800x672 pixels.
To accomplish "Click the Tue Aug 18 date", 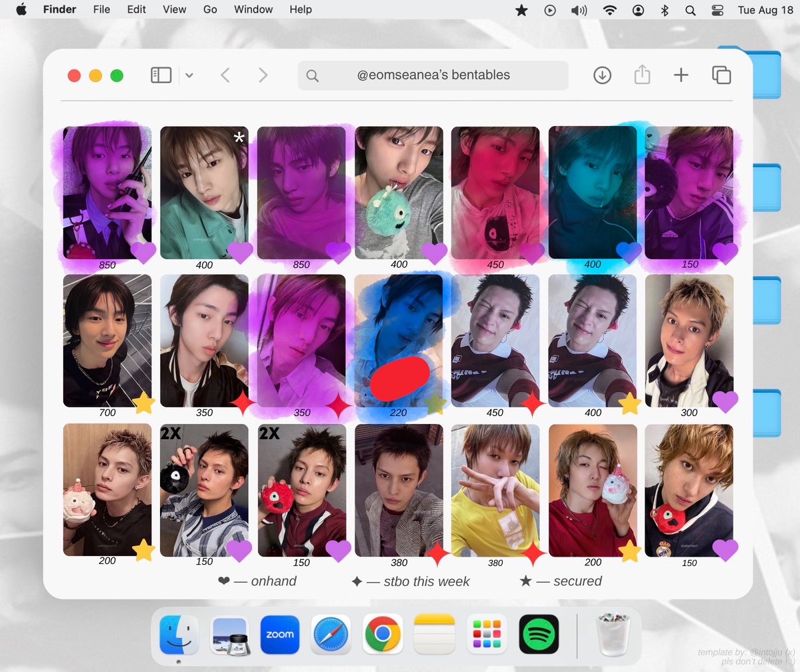I will point(765,9).
